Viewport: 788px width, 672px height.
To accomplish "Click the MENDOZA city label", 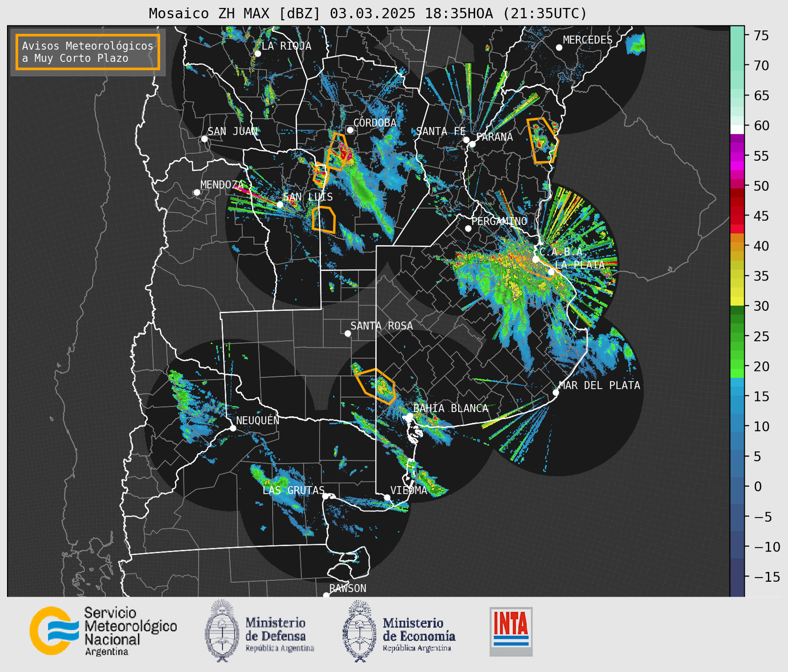I will coord(222,185).
